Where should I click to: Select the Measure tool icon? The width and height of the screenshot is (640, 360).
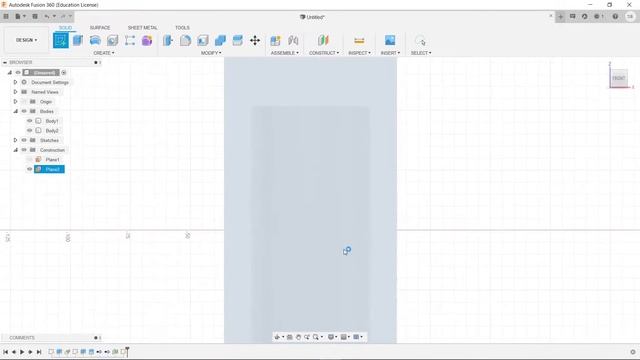click(359, 40)
